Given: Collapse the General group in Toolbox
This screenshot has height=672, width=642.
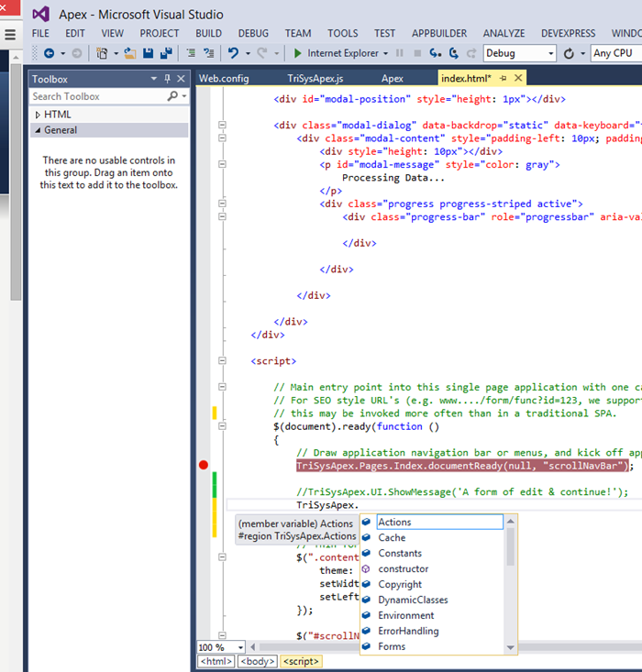Looking at the screenshot, I should tap(38, 130).
